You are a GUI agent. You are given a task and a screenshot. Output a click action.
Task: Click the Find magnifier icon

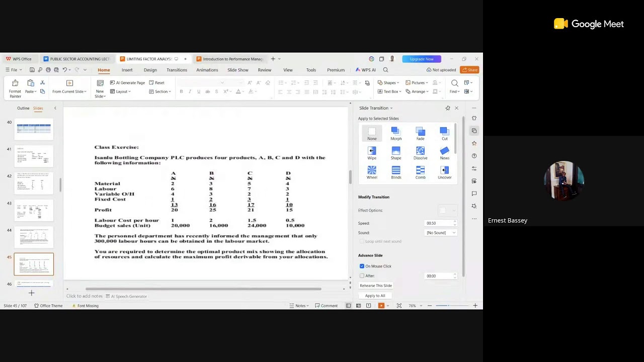point(454,83)
